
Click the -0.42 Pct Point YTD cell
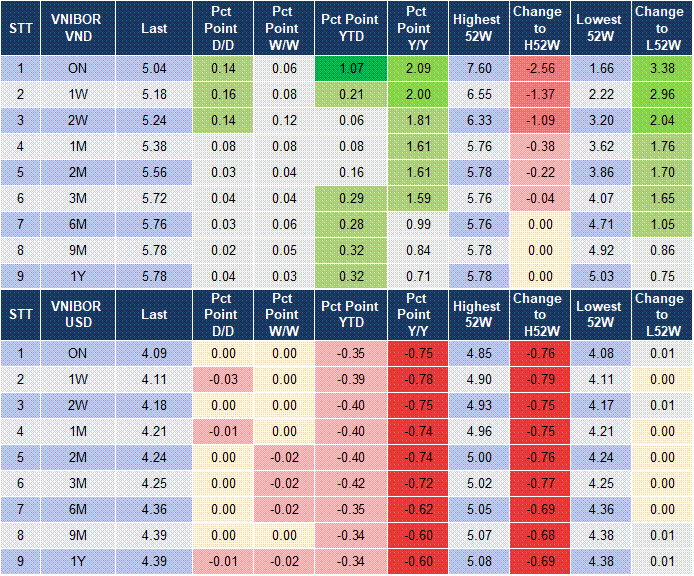tap(349, 483)
